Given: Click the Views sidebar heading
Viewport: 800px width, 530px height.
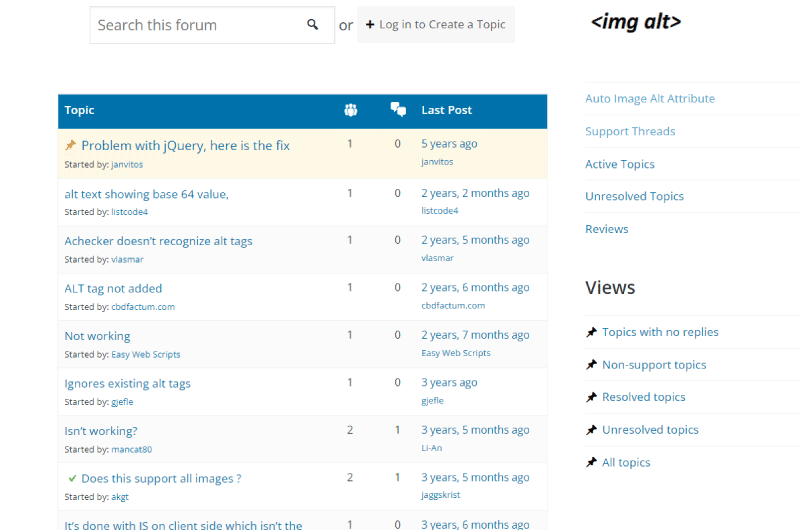Looking at the screenshot, I should [x=610, y=287].
